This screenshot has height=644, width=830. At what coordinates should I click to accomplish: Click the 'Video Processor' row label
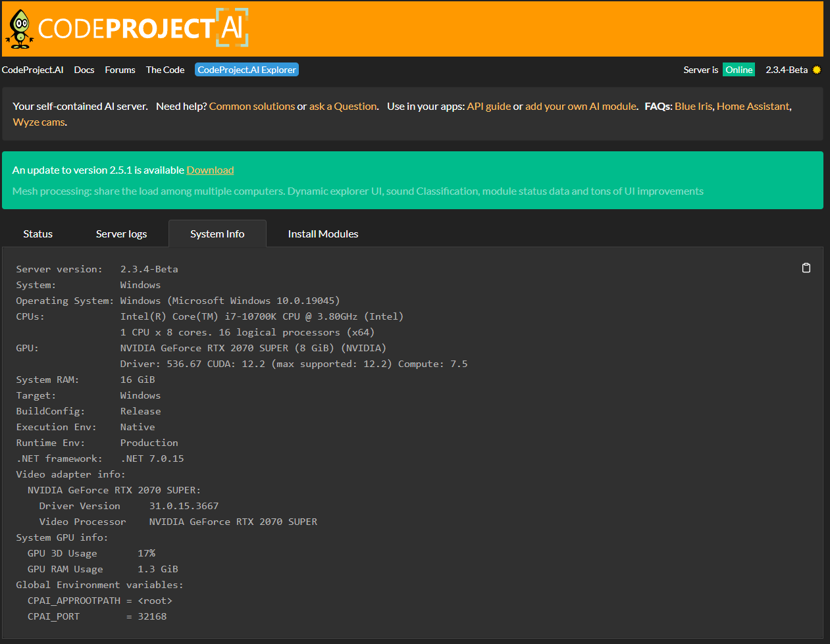click(x=83, y=522)
